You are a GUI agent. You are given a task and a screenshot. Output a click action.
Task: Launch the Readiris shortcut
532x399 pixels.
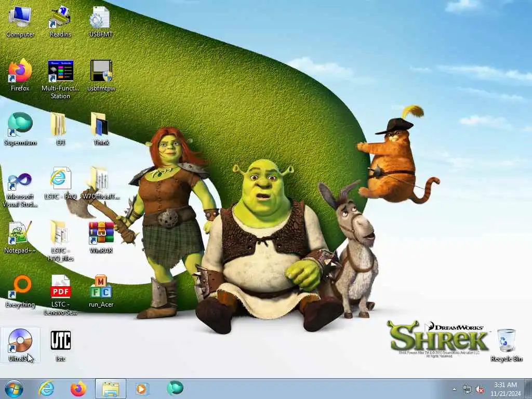pos(60,21)
